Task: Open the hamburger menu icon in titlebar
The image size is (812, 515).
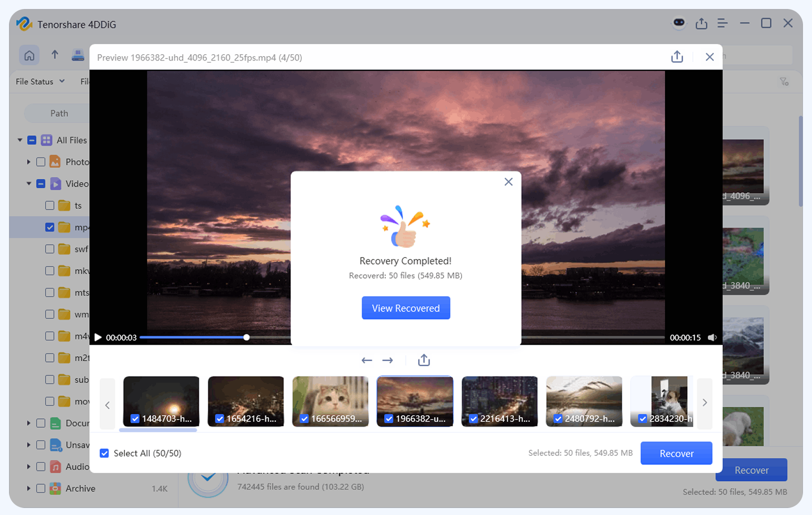Action: coord(722,23)
